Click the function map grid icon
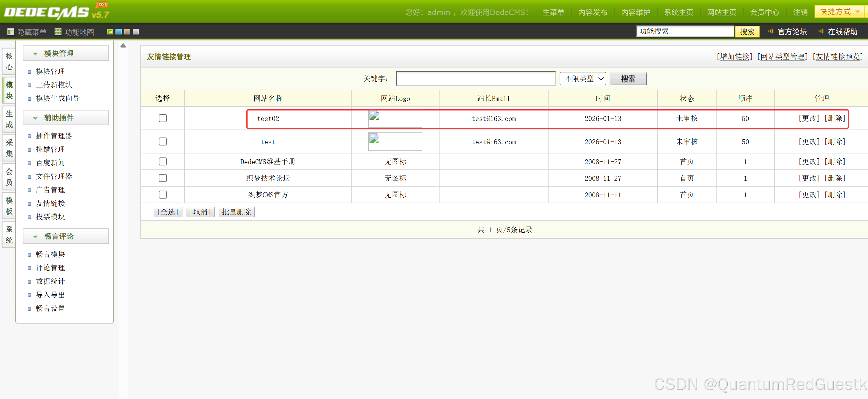Viewport: 868px width, 399px height. point(58,32)
